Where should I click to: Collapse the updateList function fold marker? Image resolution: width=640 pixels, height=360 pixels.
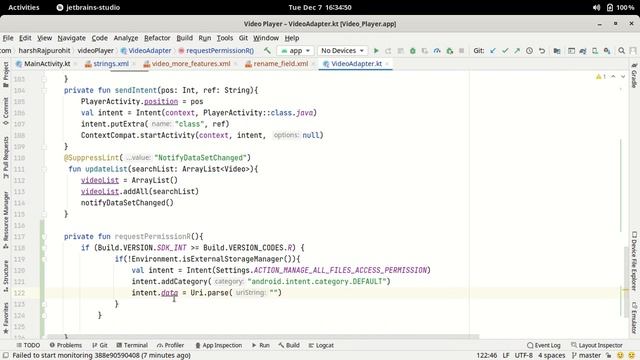pyautogui.click(x=44, y=169)
